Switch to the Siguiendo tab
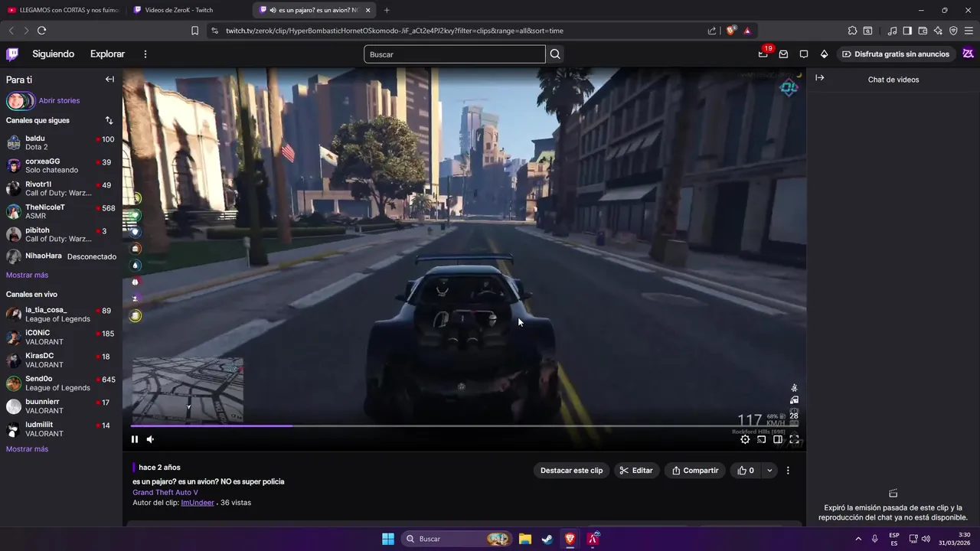The image size is (980, 551). pos(54,54)
